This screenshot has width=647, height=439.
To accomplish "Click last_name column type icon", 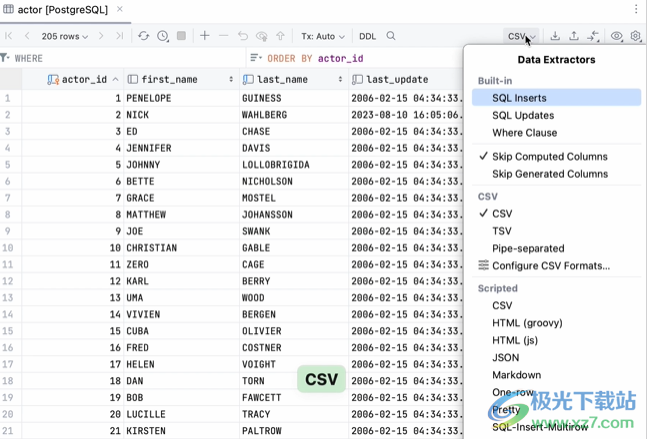I will click(248, 79).
